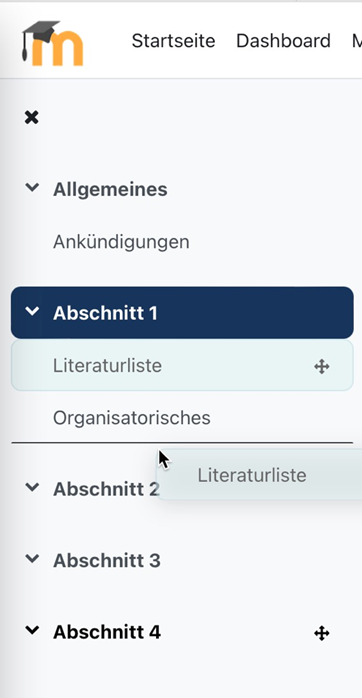Collapse the Abschnitt 2 chevron
Screen dimensions: 362x698
point(32,487)
